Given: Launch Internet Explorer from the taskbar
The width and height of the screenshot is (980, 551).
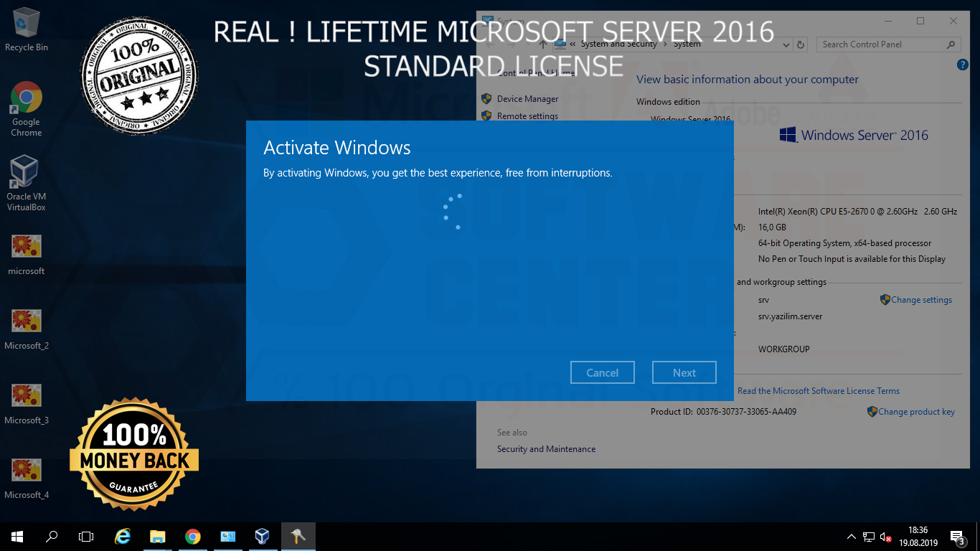Looking at the screenshot, I should point(123,536).
